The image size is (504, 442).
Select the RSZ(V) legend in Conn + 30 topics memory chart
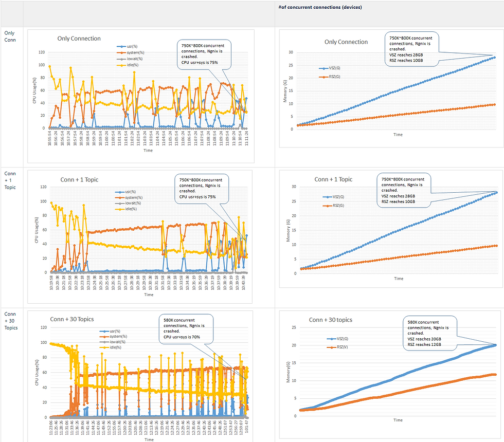(337, 347)
